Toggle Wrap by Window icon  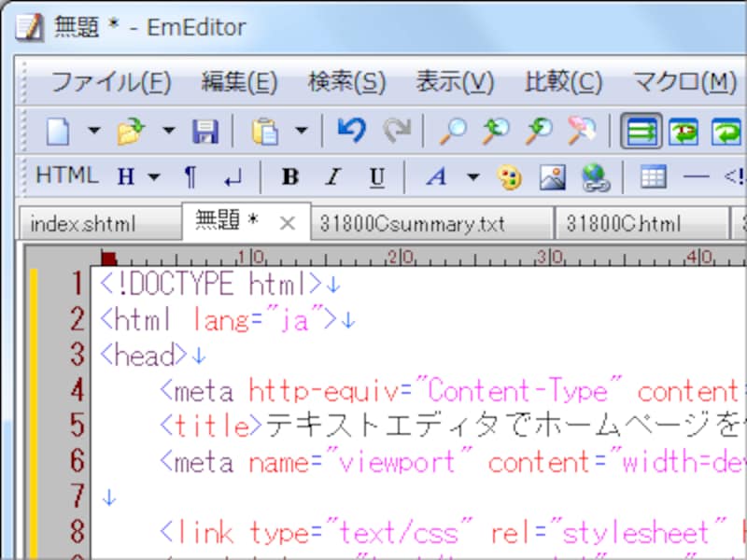pyautogui.click(x=727, y=132)
